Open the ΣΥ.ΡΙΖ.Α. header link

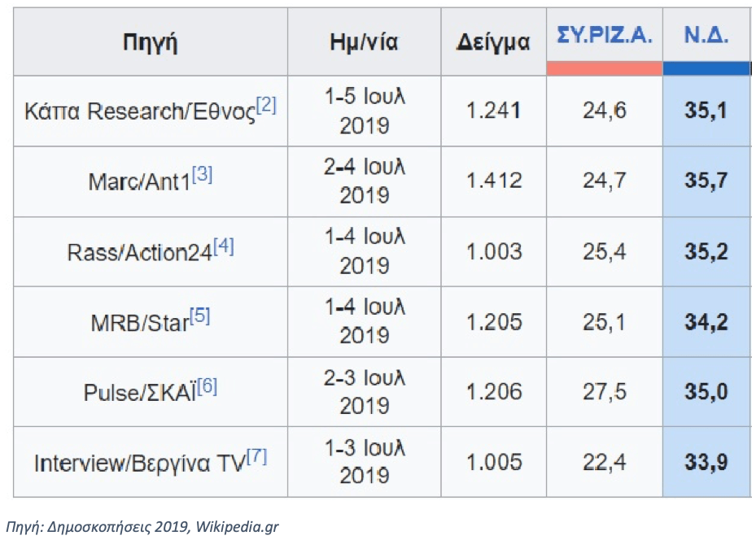tap(604, 36)
